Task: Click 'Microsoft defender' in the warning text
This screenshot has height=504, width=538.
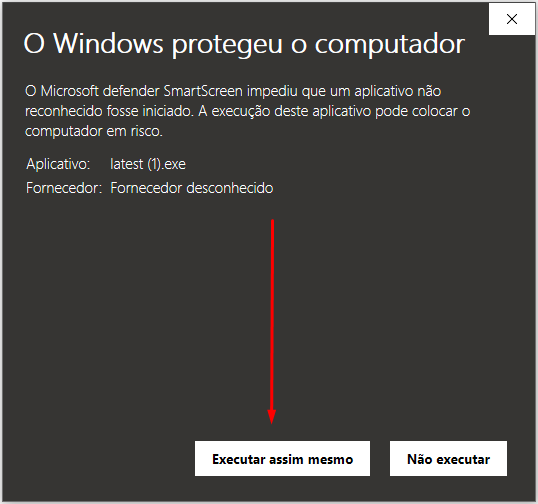Action: tap(100, 91)
